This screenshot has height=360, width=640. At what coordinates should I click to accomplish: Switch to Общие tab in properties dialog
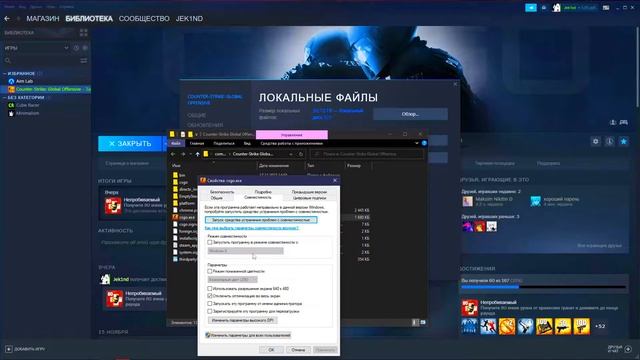(x=216, y=198)
